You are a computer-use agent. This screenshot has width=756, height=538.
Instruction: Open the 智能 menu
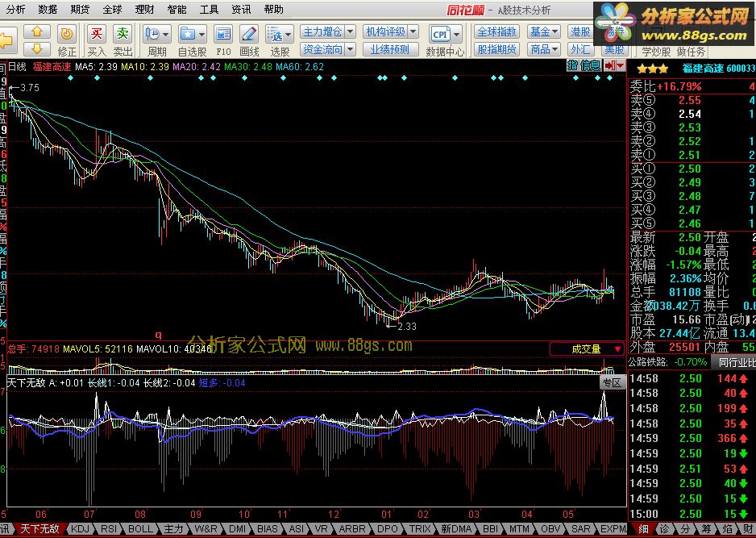point(177,9)
